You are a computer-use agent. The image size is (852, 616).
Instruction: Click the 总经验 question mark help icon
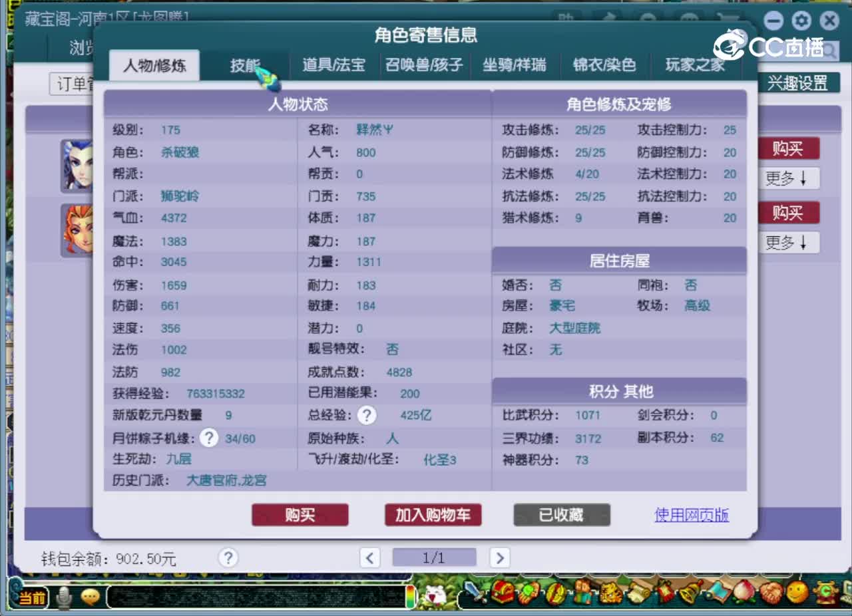tap(367, 415)
